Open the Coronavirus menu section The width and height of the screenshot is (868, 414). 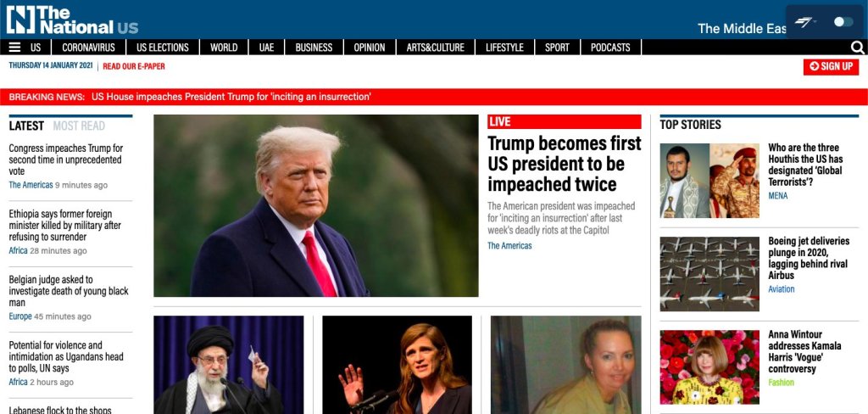click(88, 48)
